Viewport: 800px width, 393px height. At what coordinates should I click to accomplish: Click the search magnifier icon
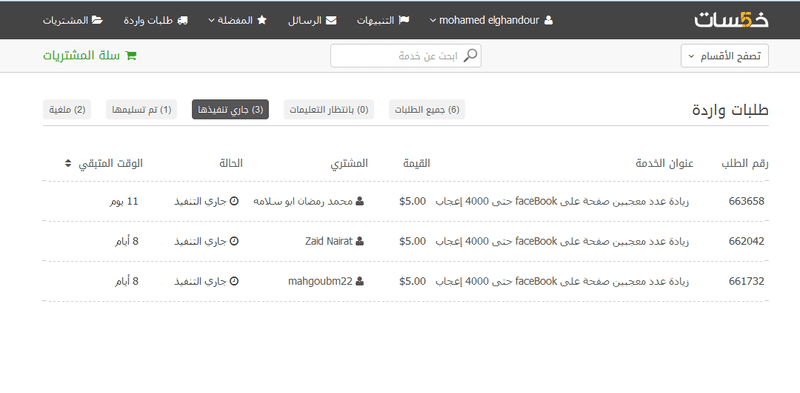coord(470,55)
